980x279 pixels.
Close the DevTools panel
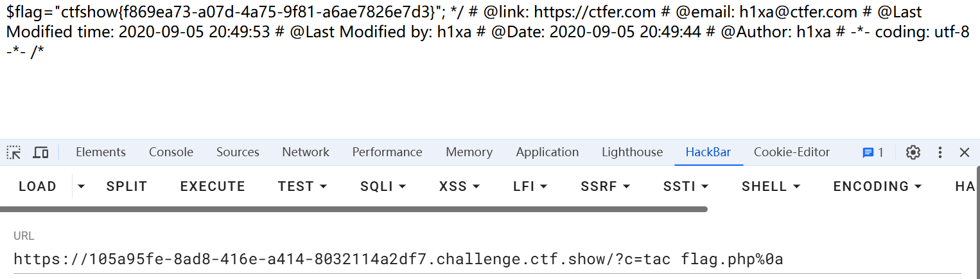click(x=964, y=152)
